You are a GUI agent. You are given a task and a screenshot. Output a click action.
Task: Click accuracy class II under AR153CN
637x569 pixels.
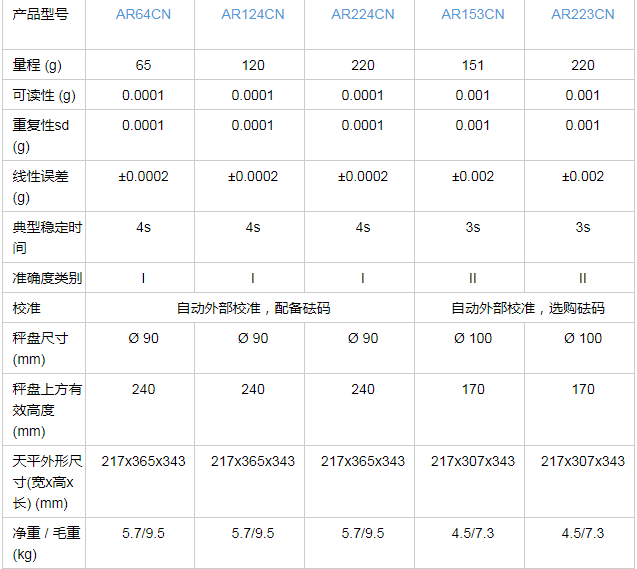473,278
